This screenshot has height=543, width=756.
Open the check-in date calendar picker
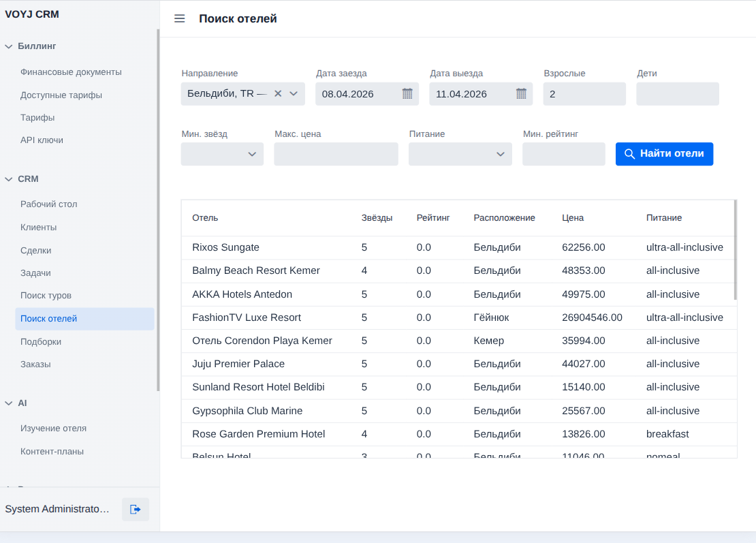[x=407, y=93]
